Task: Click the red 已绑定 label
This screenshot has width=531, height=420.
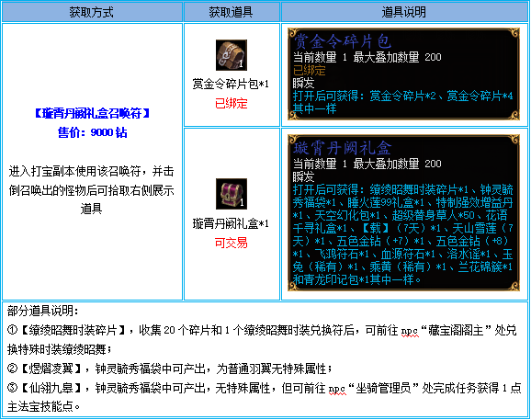Action: coord(232,103)
